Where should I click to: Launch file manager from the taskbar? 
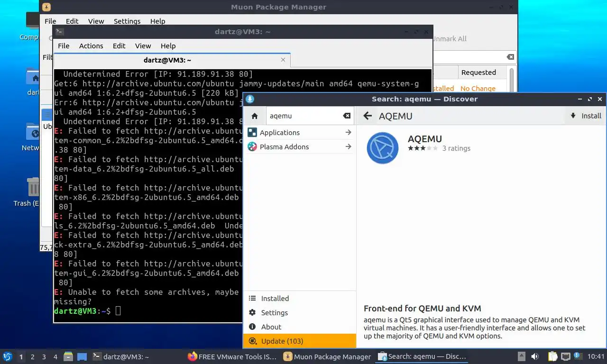tap(68, 356)
